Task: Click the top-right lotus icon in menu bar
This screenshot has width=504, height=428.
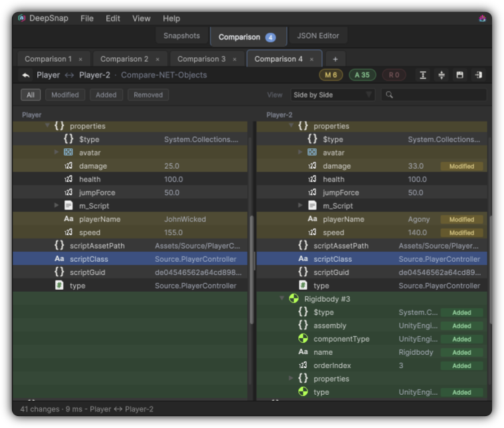Action: point(482,19)
